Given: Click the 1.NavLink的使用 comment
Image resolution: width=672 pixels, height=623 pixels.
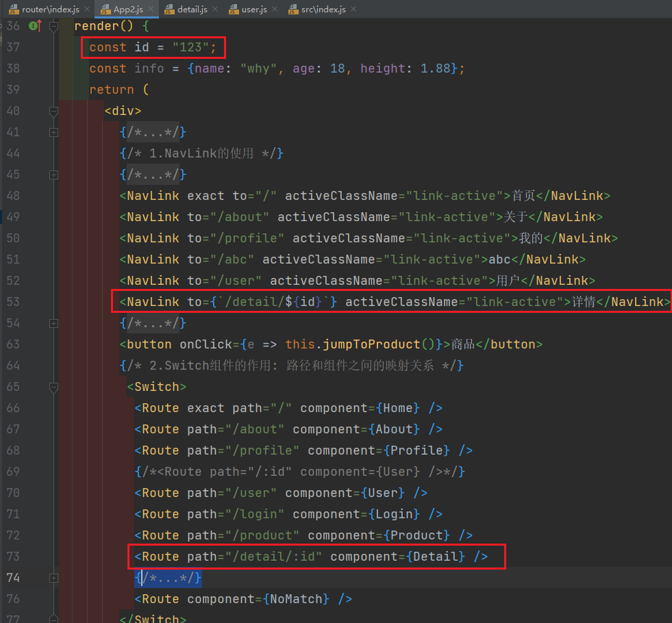Looking at the screenshot, I should point(201,153).
